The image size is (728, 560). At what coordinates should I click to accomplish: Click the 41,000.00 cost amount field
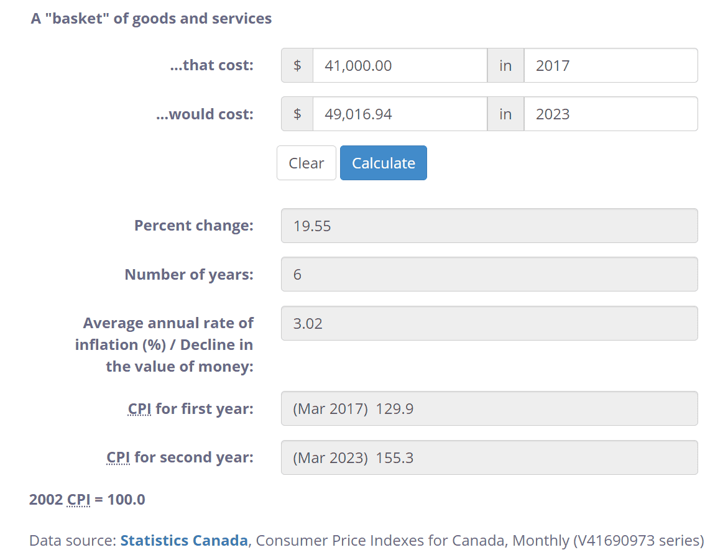pyautogui.click(x=399, y=65)
